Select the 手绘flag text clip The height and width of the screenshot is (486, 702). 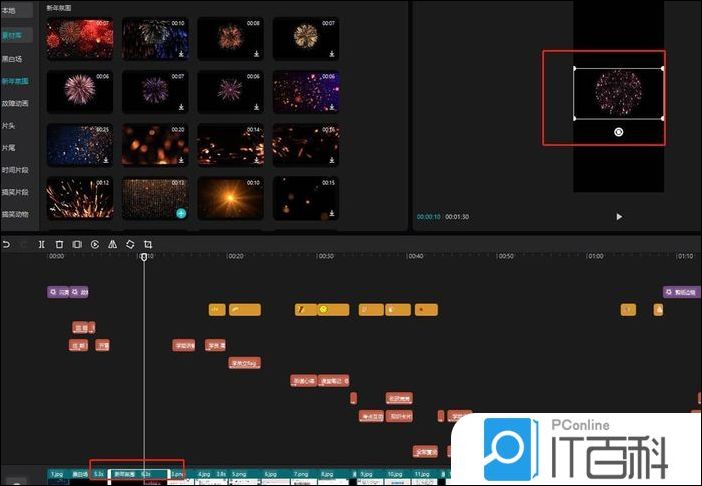244,363
